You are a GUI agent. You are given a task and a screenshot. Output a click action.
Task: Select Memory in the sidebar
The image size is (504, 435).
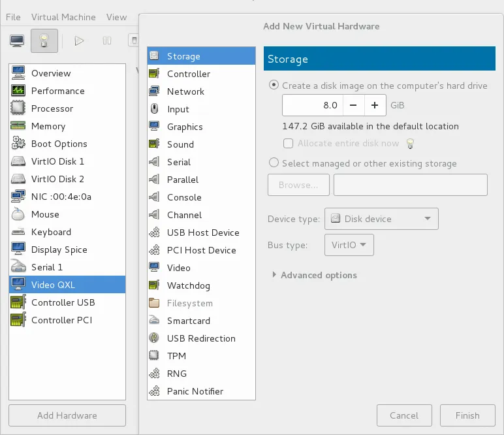[67, 126]
